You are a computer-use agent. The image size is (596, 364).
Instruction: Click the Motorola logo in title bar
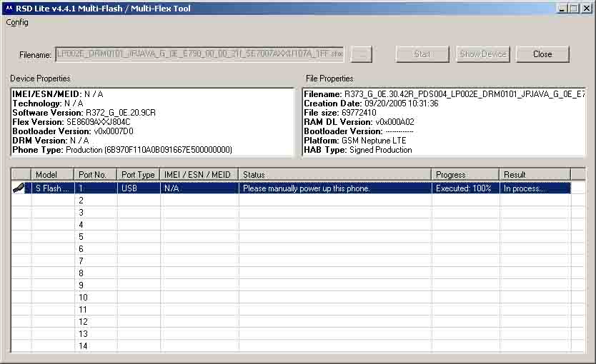pyautogui.click(x=9, y=9)
